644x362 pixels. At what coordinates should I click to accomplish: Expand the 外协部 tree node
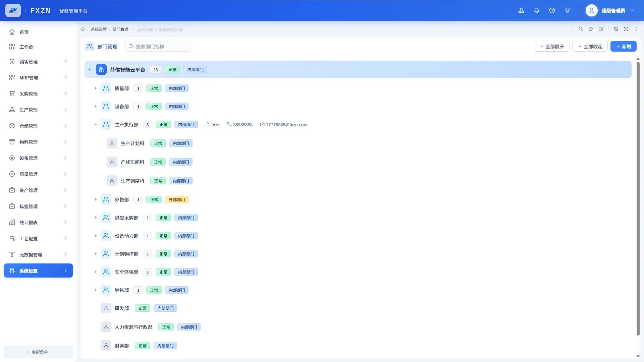[x=96, y=199]
